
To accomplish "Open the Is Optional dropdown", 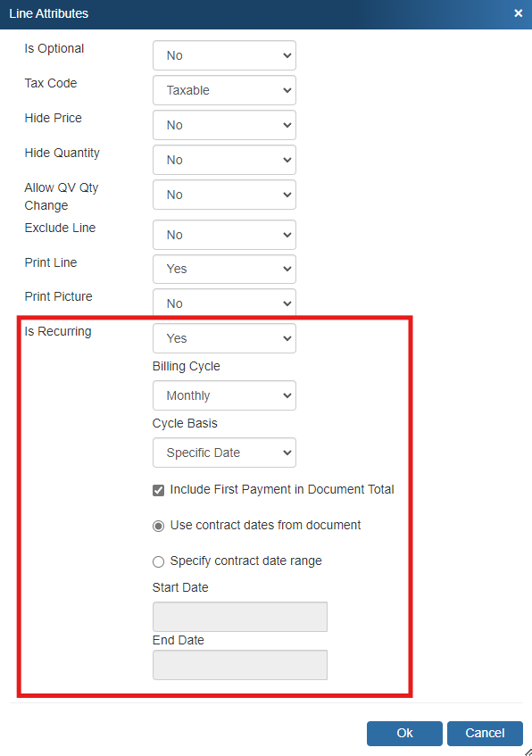I will point(224,55).
